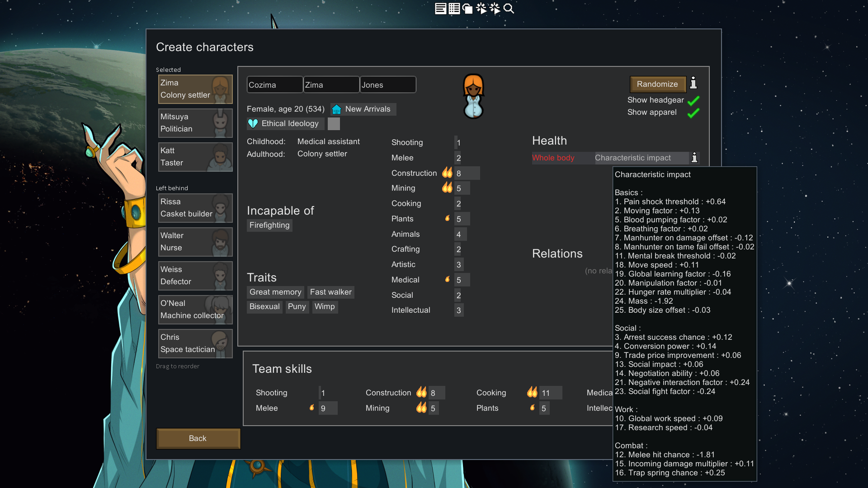This screenshot has width=868, height=488.
Task: Click Medical single-flame passion icon
Action: (x=447, y=279)
